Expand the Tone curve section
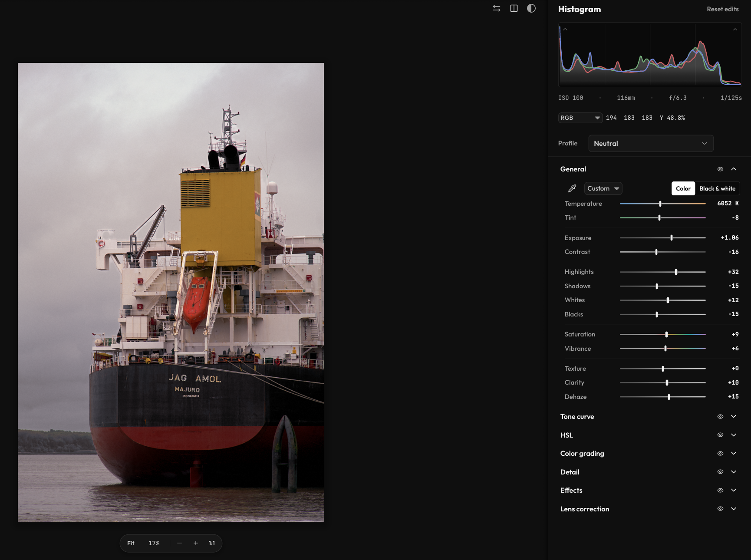Screen dimensions: 751x560 click(734, 416)
